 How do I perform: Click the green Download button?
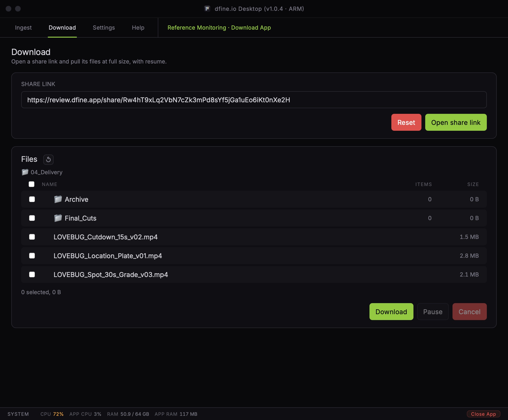[x=391, y=312]
